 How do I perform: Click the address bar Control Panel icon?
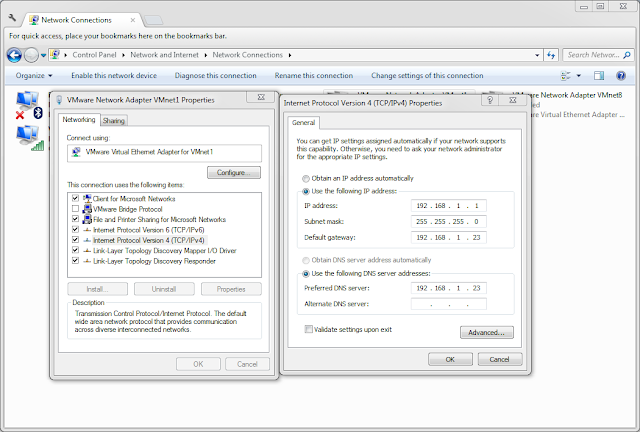coord(55,54)
